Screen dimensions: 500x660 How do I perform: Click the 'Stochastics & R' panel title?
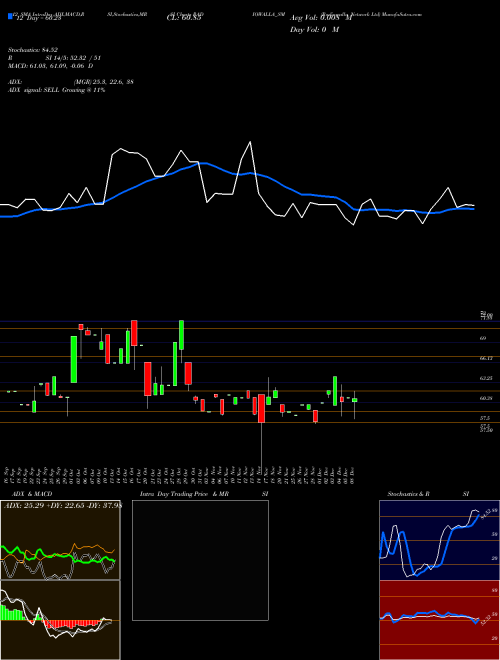pos(408,494)
